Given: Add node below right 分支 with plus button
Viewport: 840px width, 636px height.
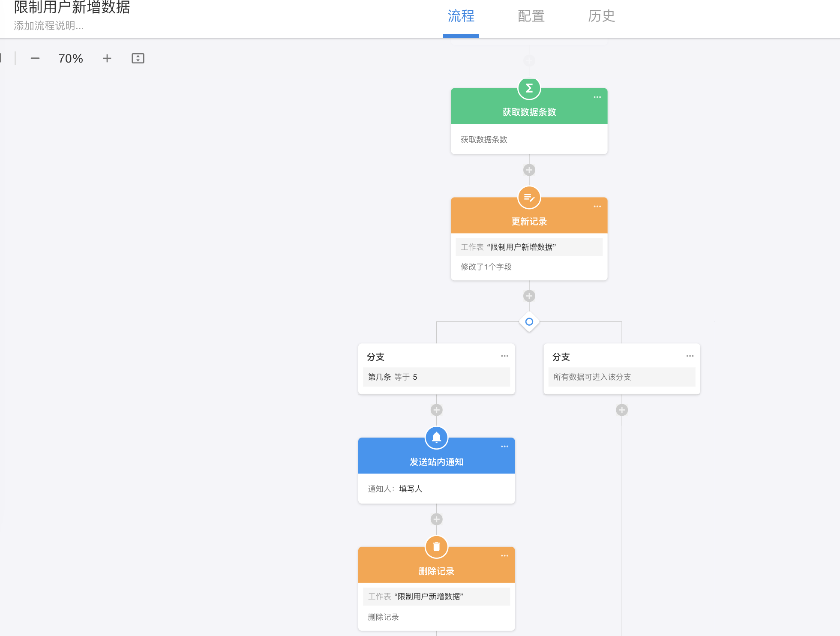Looking at the screenshot, I should [621, 410].
